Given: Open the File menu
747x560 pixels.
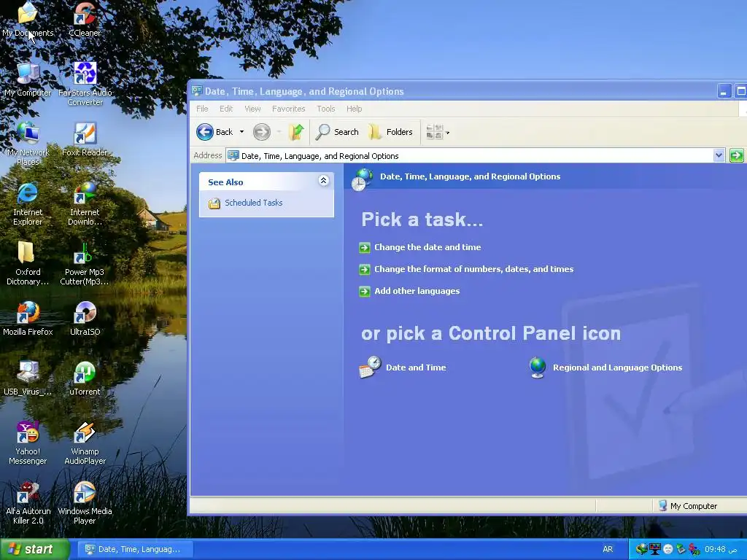Looking at the screenshot, I should tap(202, 109).
